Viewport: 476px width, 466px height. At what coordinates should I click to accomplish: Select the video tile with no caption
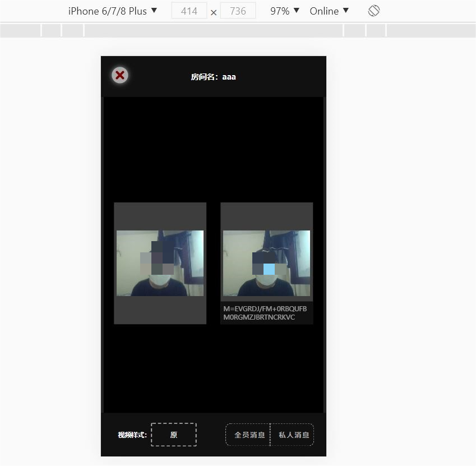point(160,263)
